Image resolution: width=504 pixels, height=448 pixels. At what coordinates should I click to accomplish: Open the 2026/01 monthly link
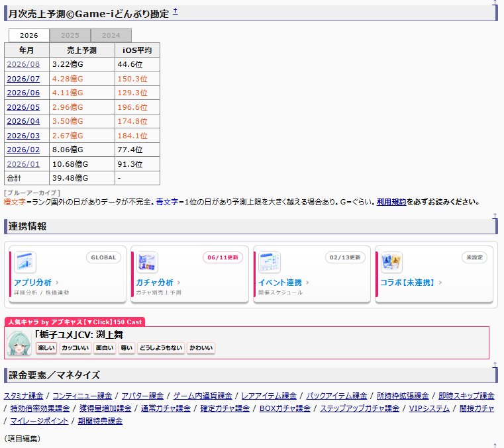pyautogui.click(x=23, y=164)
